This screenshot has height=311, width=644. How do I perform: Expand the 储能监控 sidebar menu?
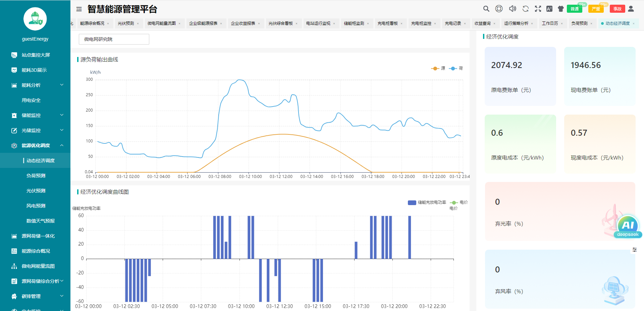[35, 115]
